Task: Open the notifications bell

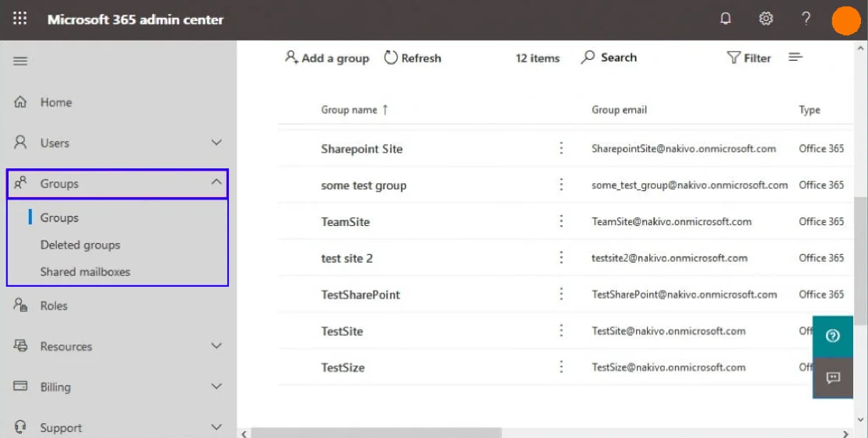Action: [726, 19]
